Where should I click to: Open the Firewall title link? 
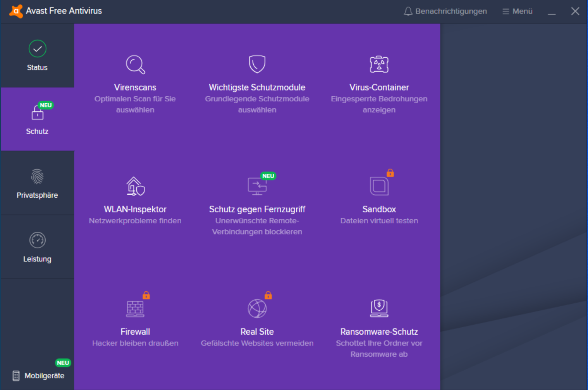pyautogui.click(x=135, y=332)
